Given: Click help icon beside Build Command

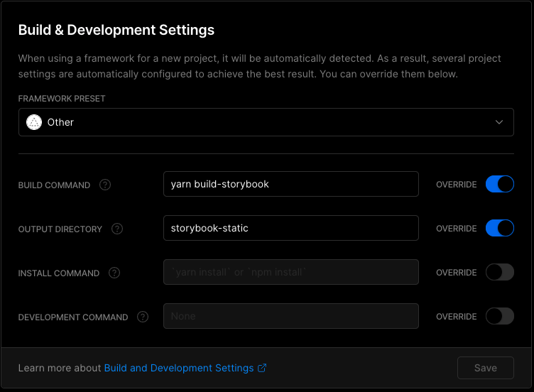Looking at the screenshot, I should point(105,185).
